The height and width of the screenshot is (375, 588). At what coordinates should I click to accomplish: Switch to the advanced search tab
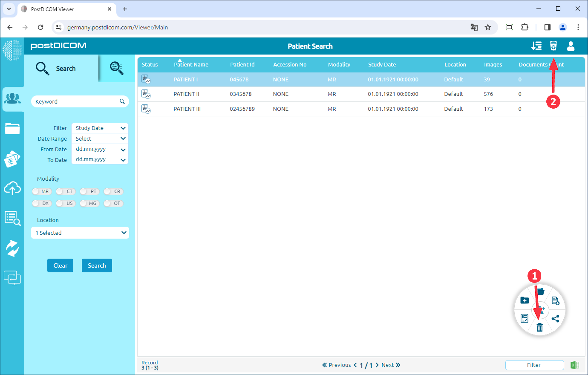coord(116,68)
